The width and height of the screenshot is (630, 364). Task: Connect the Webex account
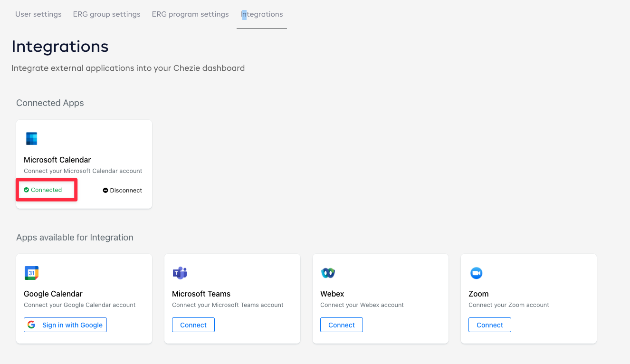(x=342, y=325)
